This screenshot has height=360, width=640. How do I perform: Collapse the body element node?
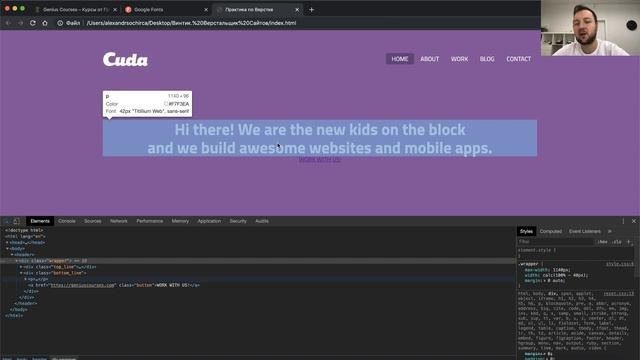tap(7, 249)
